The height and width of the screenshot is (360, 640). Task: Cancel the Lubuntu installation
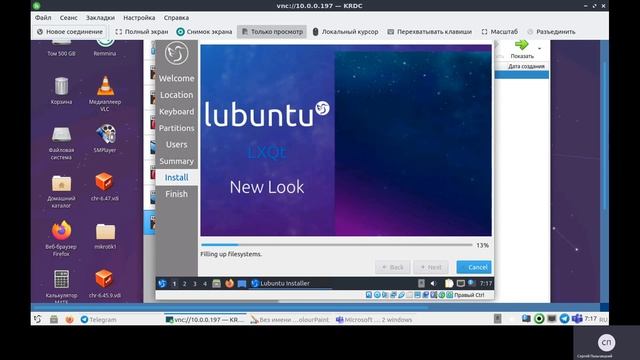[x=473, y=267]
